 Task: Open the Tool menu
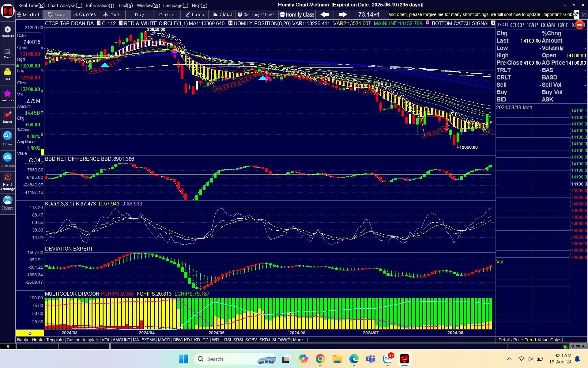click(126, 5)
